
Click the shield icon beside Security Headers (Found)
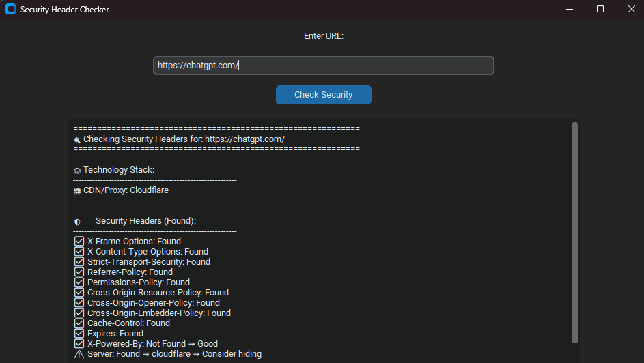point(76,222)
